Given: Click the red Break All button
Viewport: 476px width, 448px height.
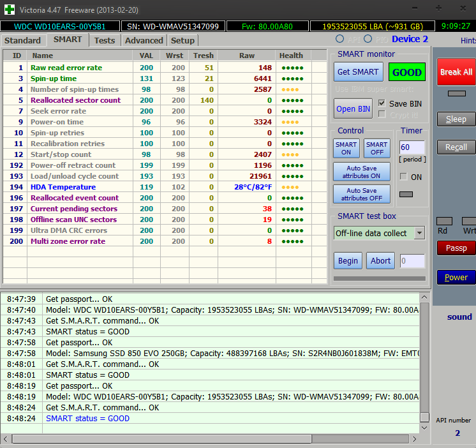Looking at the screenshot, I should [x=456, y=72].
